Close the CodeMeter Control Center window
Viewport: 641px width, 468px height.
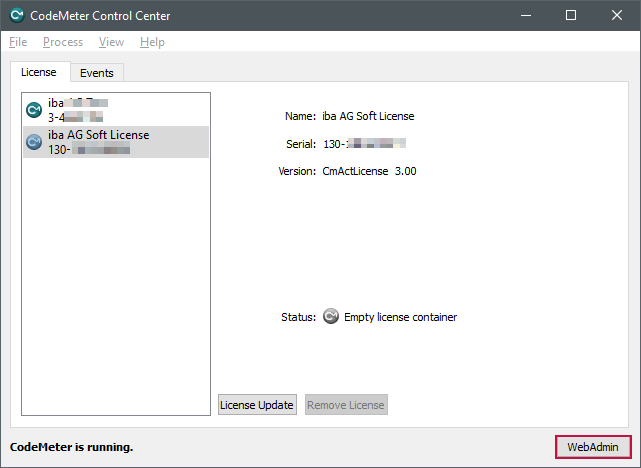tap(617, 16)
